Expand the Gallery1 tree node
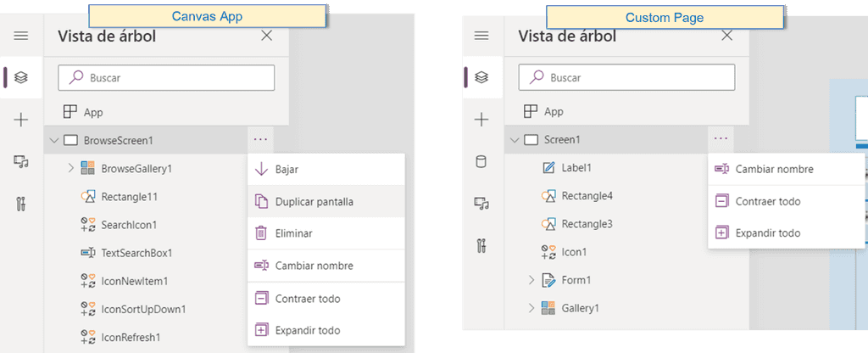 (x=531, y=307)
